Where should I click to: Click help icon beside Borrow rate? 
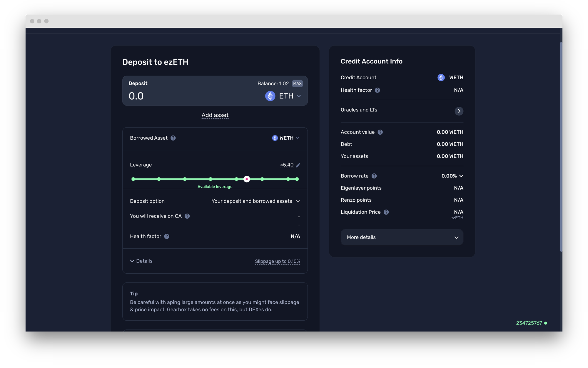[x=374, y=176]
